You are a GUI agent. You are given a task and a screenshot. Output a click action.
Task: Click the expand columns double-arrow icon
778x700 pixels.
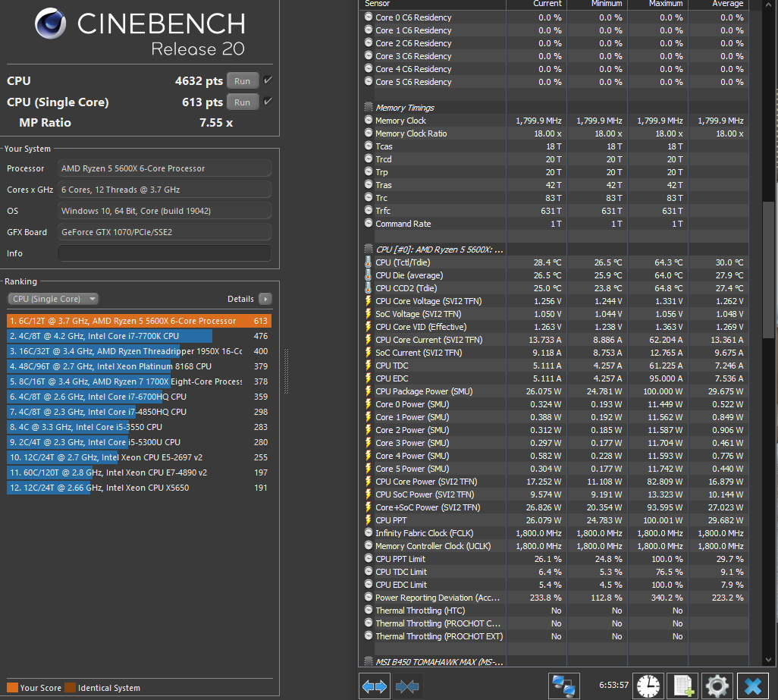tap(375, 686)
